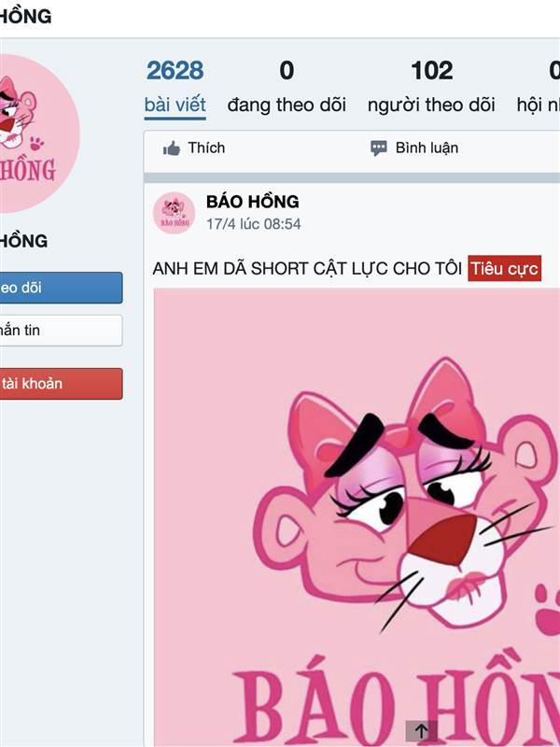
Task: Open the 17/4 lúc 08:54 timestamp
Action: click(253, 224)
